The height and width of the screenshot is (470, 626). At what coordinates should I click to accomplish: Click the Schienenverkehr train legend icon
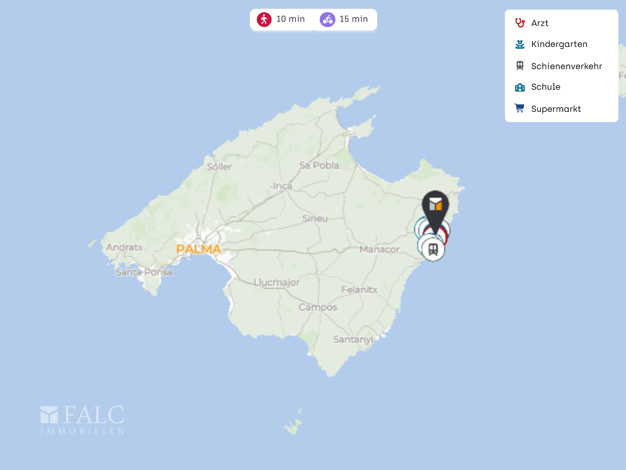(519, 65)
